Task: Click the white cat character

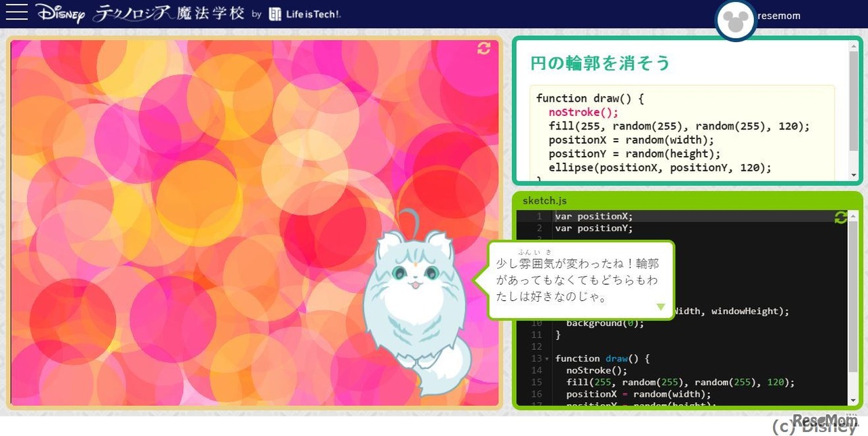Action: click(x=414, y=305)
